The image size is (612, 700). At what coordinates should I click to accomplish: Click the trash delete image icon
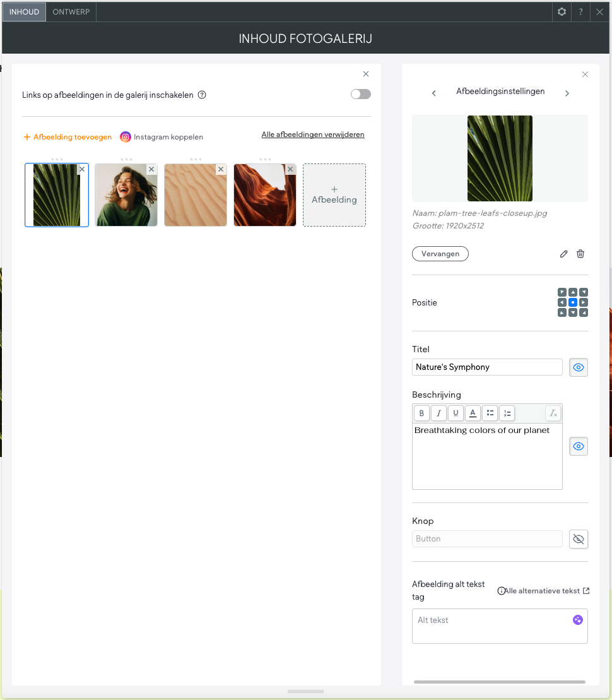(x=580, y=254)
